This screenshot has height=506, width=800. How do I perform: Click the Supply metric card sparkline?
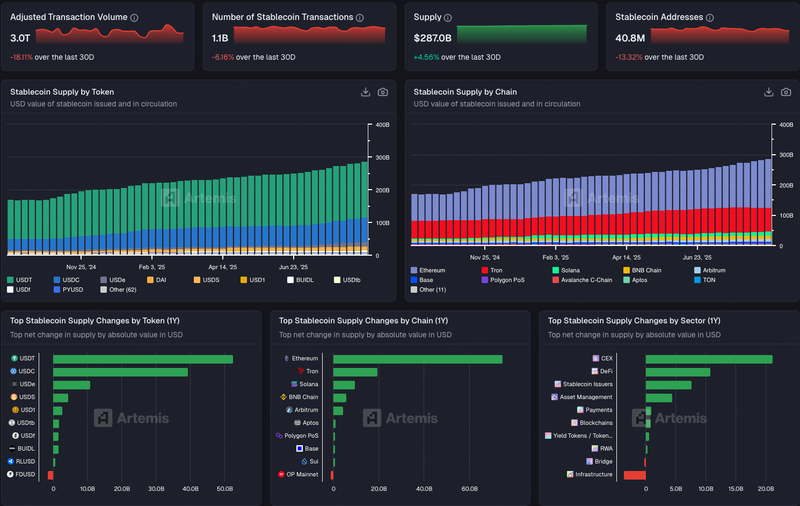pos(521,34)
